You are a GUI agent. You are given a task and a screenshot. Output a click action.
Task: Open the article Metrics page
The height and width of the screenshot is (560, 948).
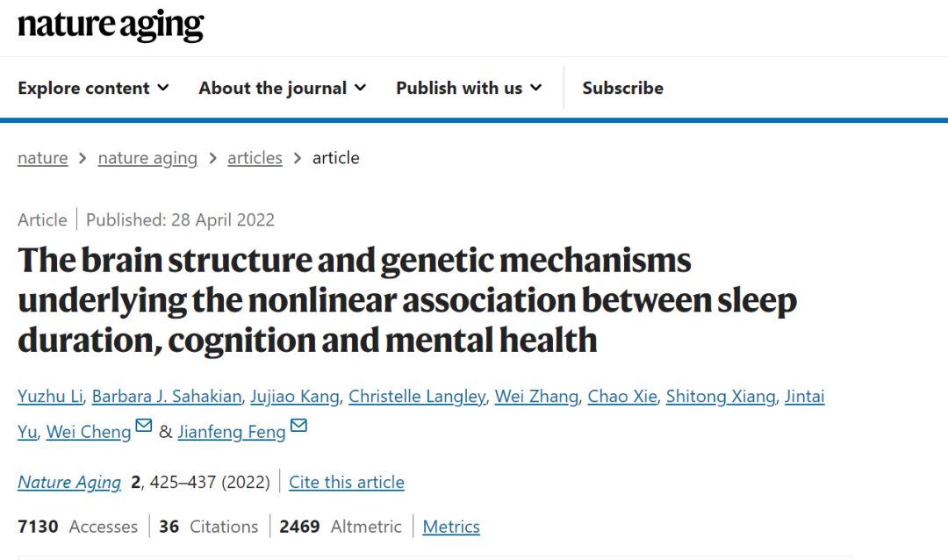coord(451,527)
